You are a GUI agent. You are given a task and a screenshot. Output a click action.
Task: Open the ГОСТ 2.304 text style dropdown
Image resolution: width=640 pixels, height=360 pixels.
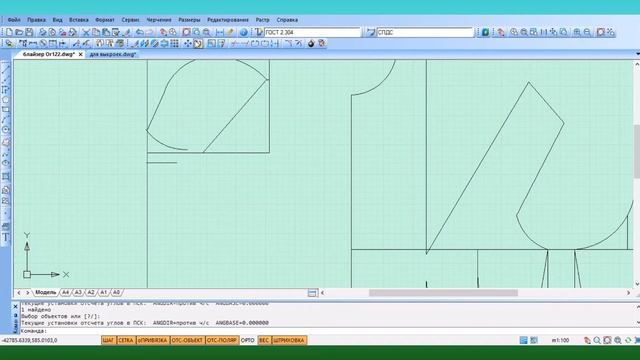tap(313, 32)
